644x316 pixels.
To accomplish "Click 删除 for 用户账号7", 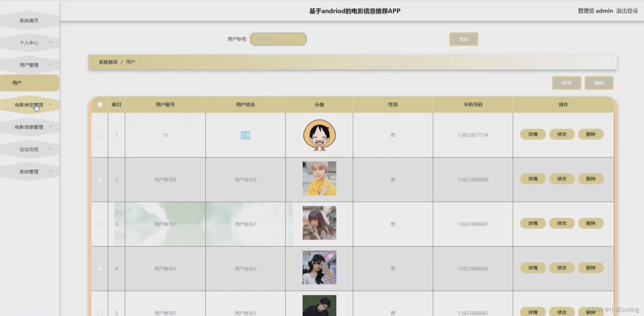I will 591,223.
